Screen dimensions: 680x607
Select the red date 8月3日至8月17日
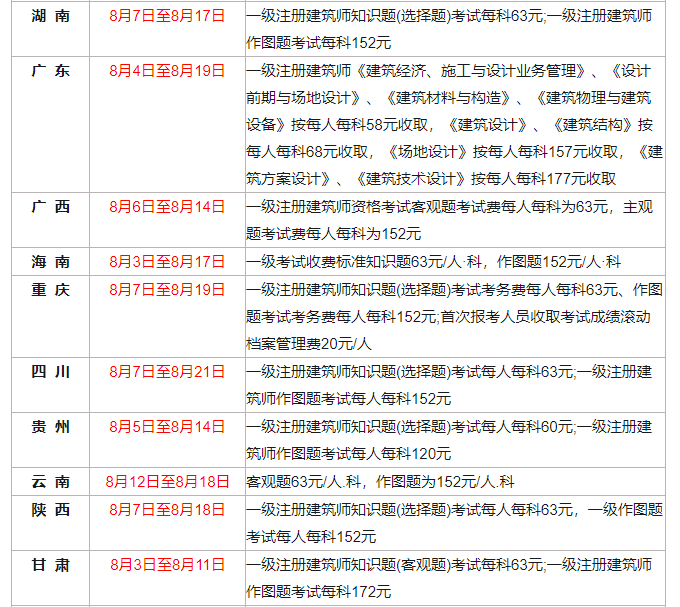(x=167, y=261)
